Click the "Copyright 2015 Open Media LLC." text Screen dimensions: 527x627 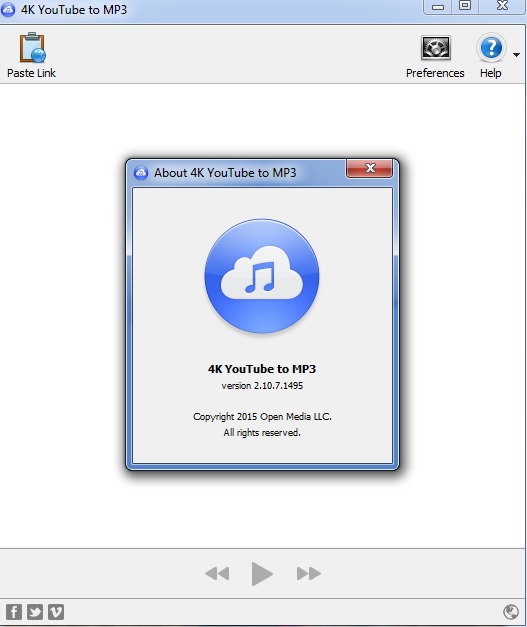tap(262, 417)
